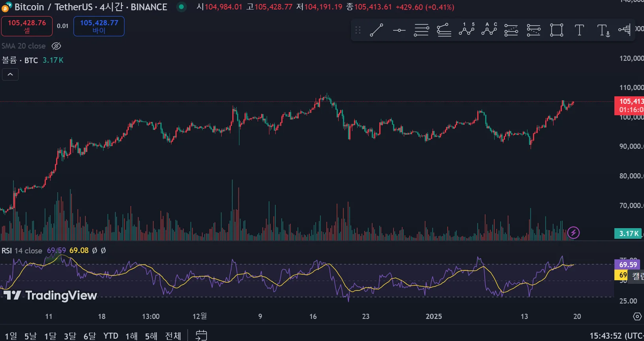
Task: Toggle SMA 20 indicator visibility eye
Action: coord(56,46)
